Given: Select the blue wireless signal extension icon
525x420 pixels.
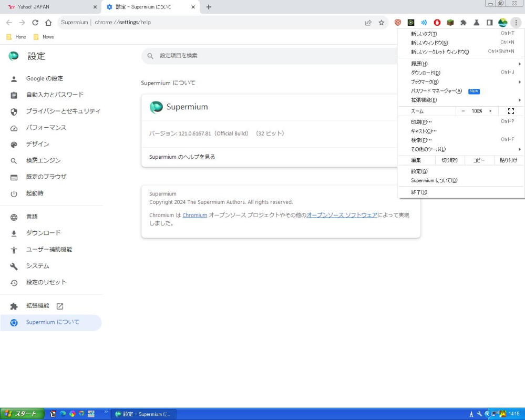Looking at the screenshot, I should (x=424, y=23).
